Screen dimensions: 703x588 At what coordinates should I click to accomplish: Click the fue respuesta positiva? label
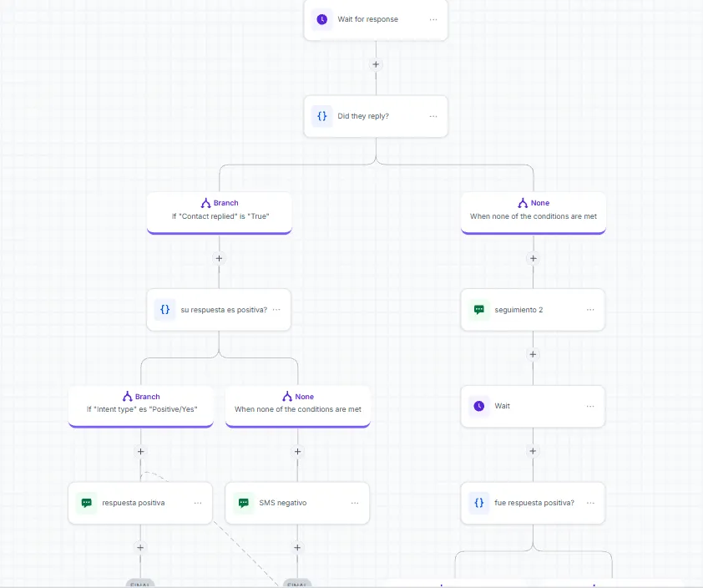pyautogui.click(x=534, y=503)
